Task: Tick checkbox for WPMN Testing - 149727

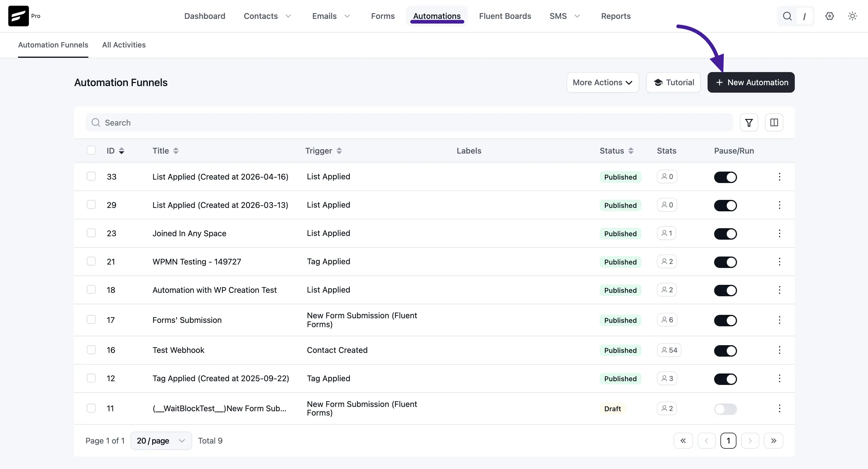Action: point(91,261)
